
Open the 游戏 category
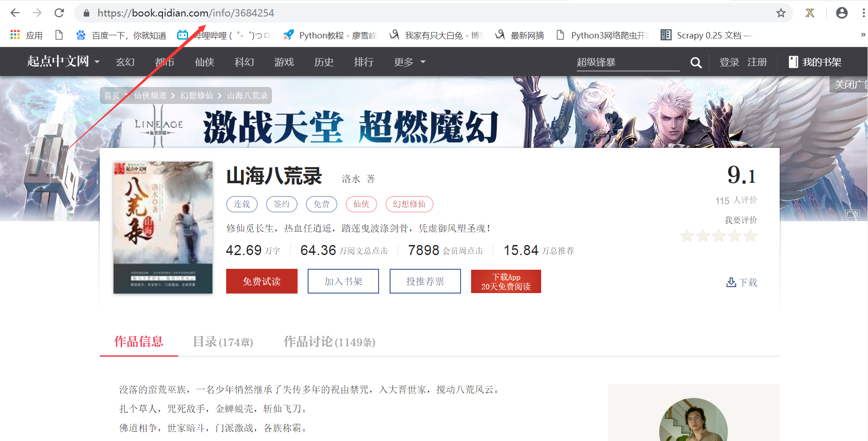(284, 62)
